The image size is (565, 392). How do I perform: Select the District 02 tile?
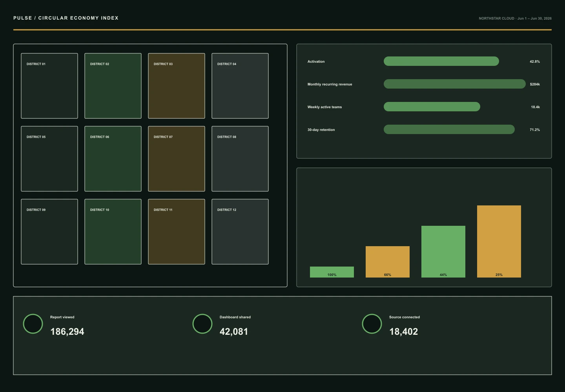click(113, 86)
